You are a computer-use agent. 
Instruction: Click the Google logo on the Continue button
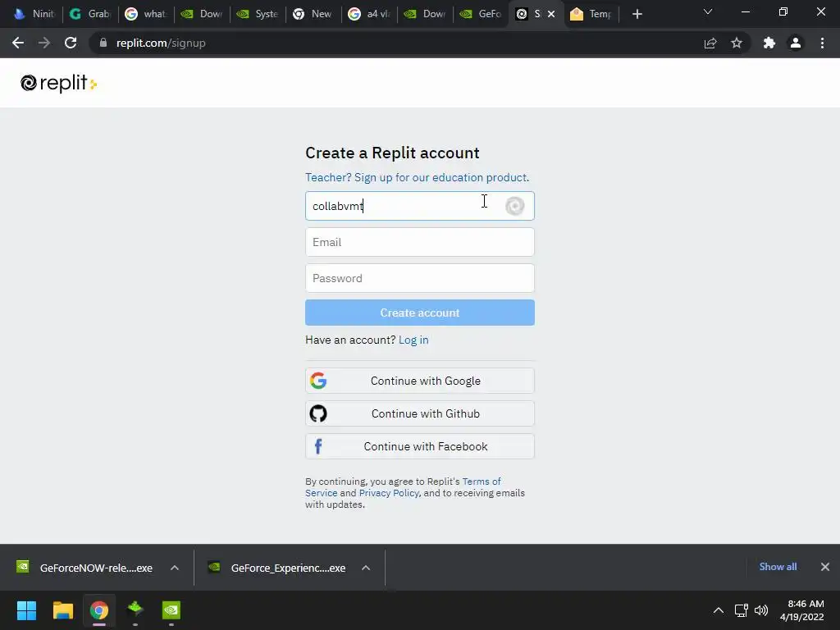(318, 381)
